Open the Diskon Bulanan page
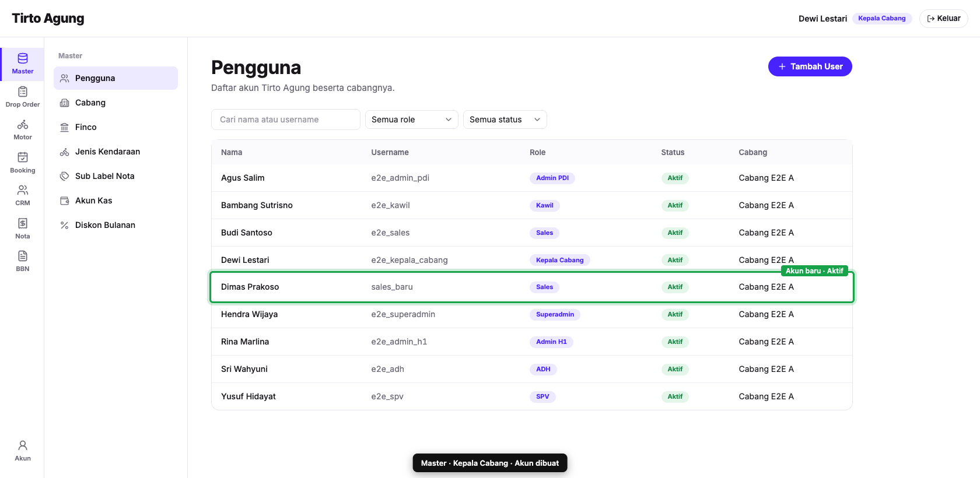The width and height of the screenshot is (980, 478). point(116,225)
